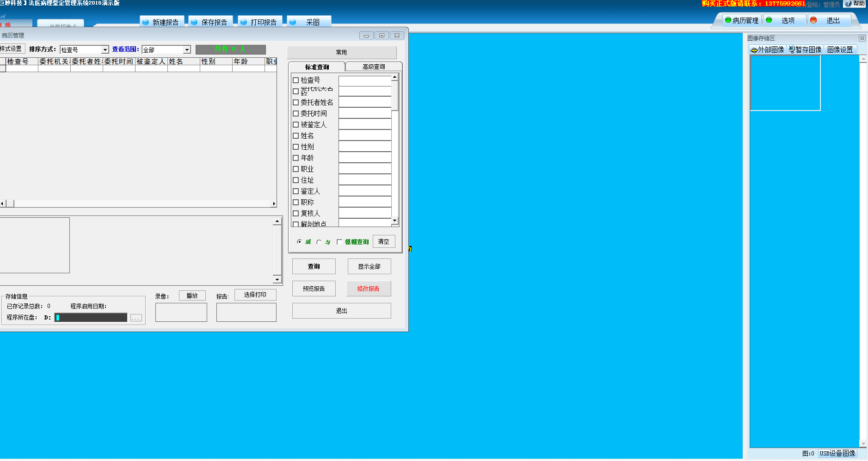868x461 pixels.
Task: Check the 模糊查询 fuzzy search box
Action: 339,242
